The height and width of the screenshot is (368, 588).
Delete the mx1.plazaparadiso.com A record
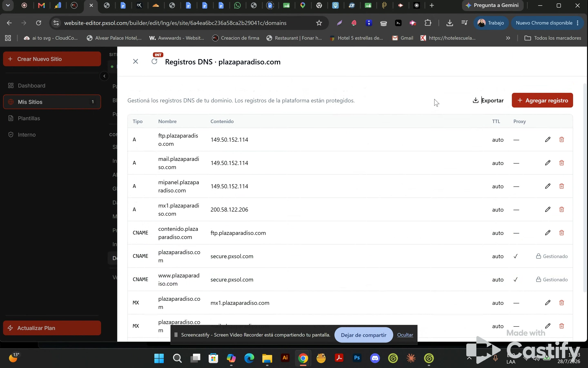[x=561, y=210]
